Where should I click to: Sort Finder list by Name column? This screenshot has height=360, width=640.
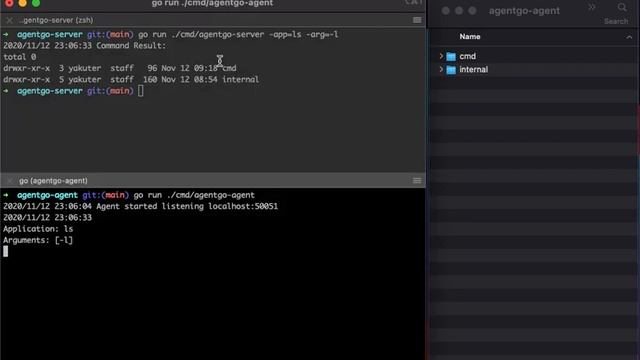pyautogui.click(x=470, y=37)
